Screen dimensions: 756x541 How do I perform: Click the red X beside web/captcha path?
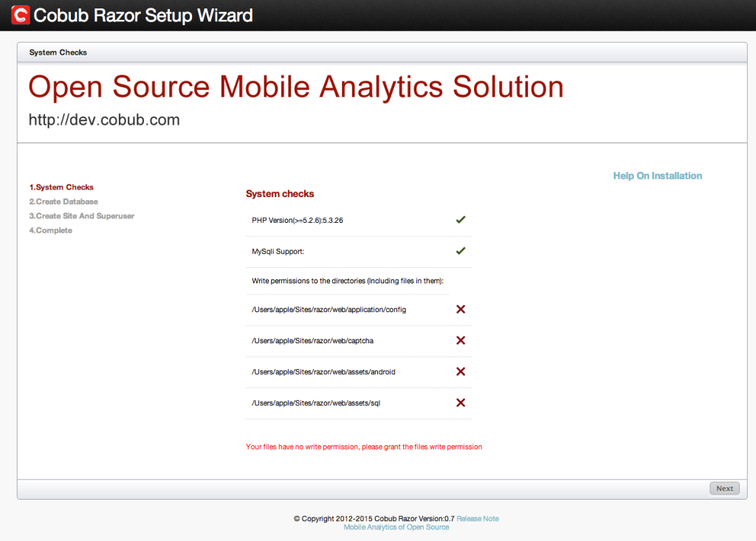[x=461, y=340]
